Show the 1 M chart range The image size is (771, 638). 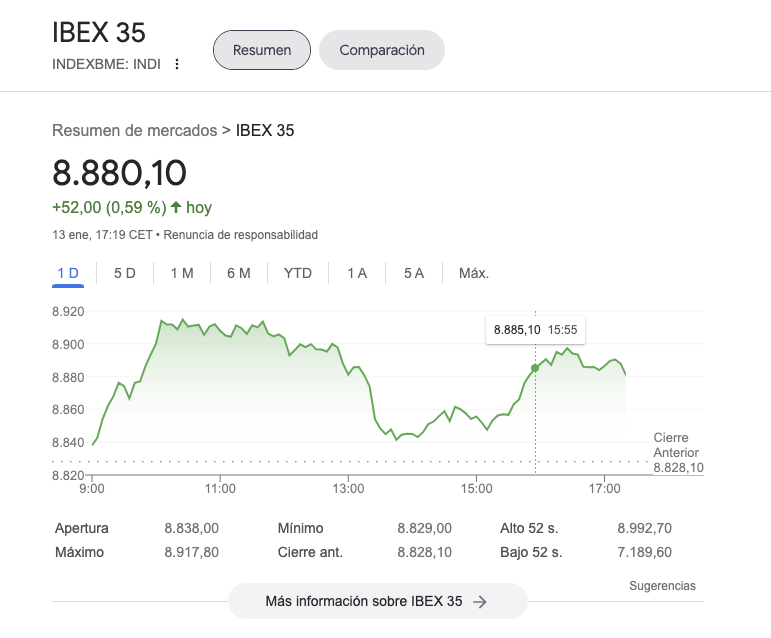(182, 273)
